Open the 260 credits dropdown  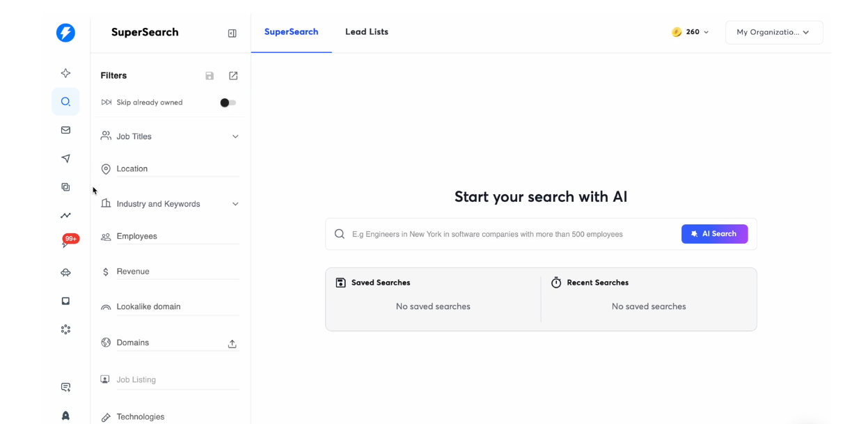point(691,32)
